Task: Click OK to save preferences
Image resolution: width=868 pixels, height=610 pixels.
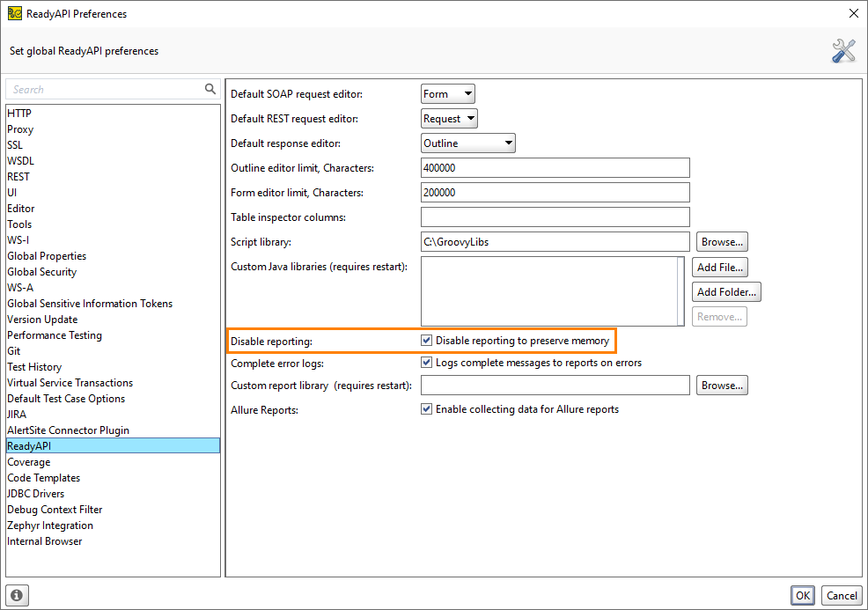Action: (803, 596)
